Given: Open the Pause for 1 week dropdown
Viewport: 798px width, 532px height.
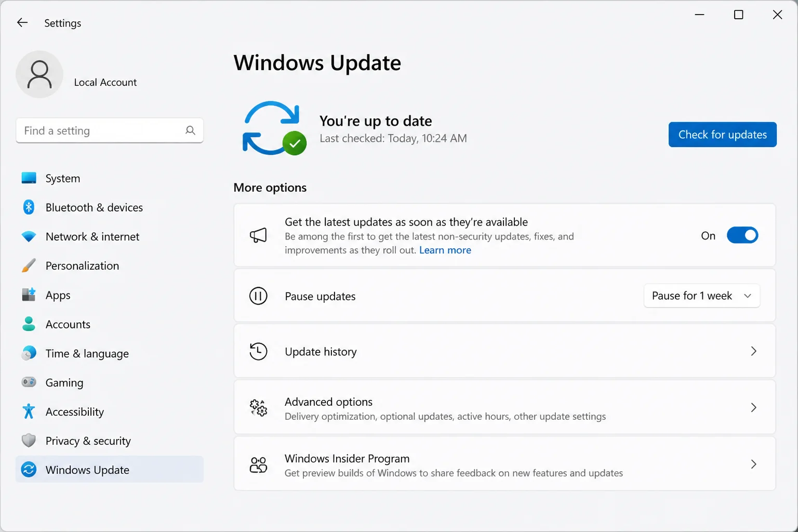Looking at the screenshot, I should 702,296.
